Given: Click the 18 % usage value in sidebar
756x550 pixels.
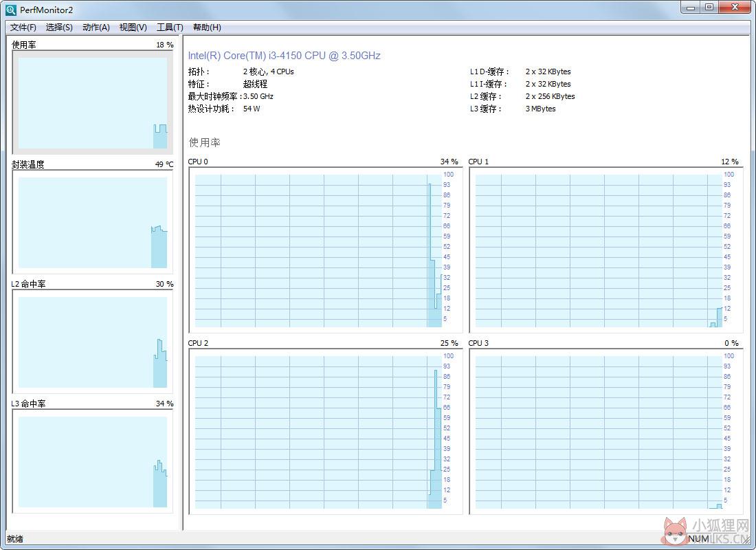Looking at the screenshot, I should tap(165, 45).
